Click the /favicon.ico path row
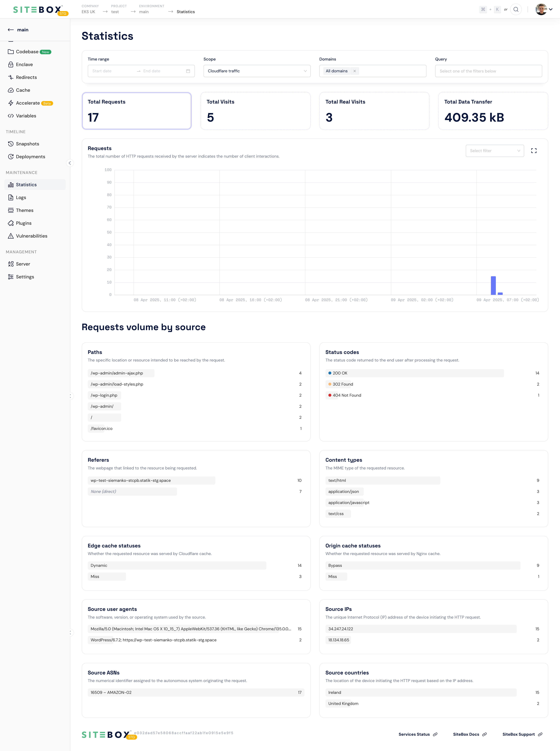560x751 pixels. pos(196,429)
